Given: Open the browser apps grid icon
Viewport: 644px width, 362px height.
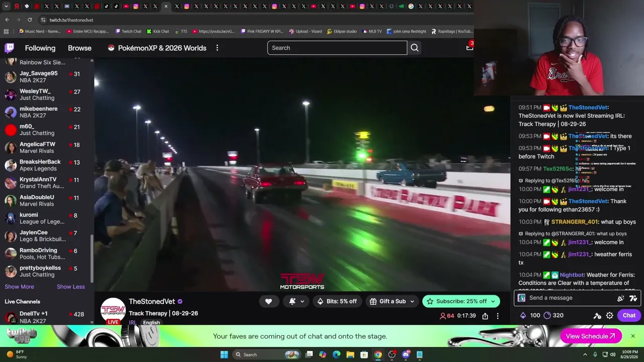Looking at the screenshot, I should click(6, 31).
